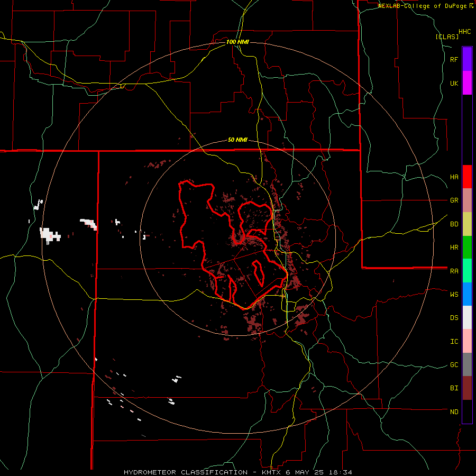Click the 50 NMI range ring label

click(237, 140)
